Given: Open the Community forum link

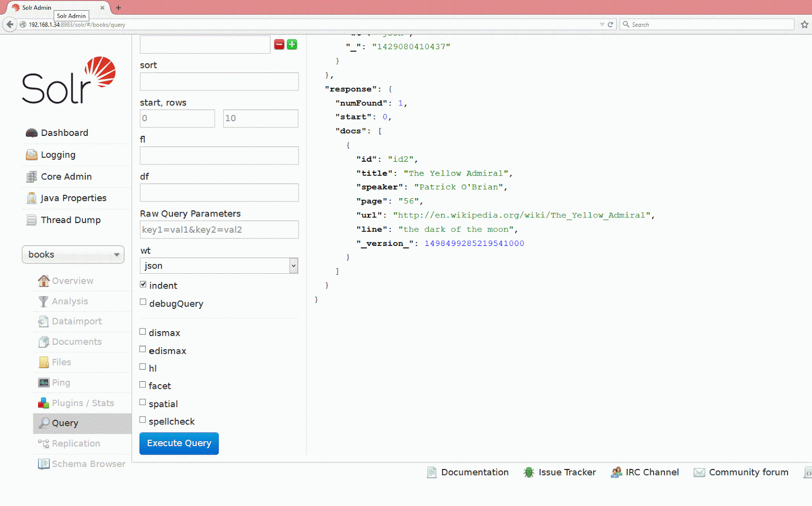Looking at the screenshot, I should point(741,473).
